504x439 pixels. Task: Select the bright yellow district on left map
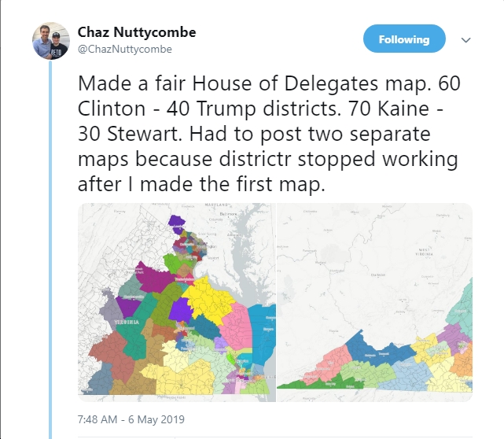208,299
